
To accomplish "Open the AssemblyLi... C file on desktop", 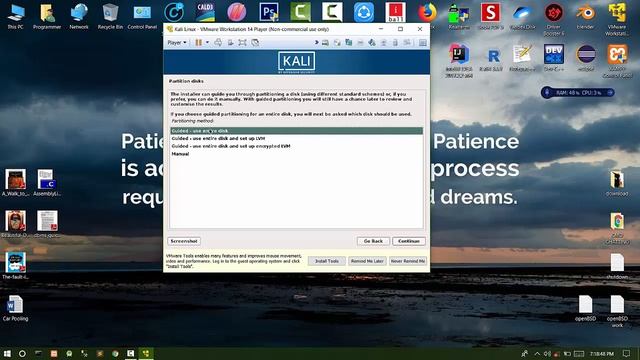I will 47,182.
